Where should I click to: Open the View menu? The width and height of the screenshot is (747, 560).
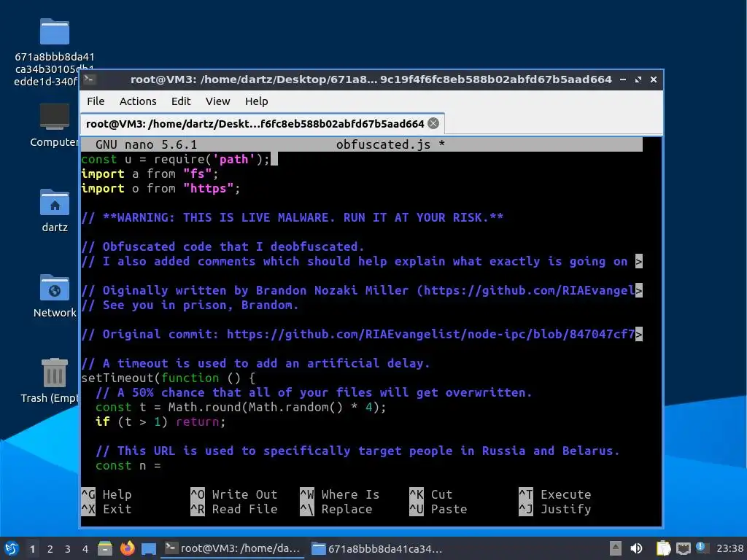tap(217, 101)
